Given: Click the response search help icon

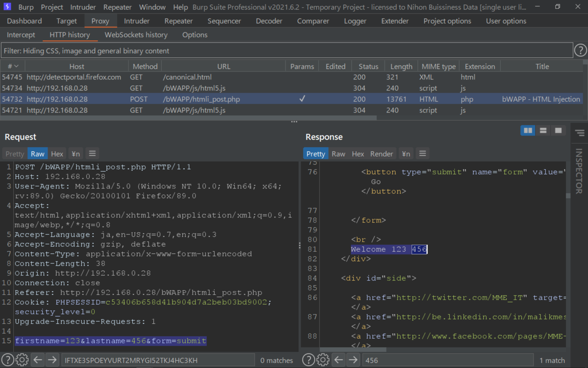Looking at the screenshot, I should [308, 360].
